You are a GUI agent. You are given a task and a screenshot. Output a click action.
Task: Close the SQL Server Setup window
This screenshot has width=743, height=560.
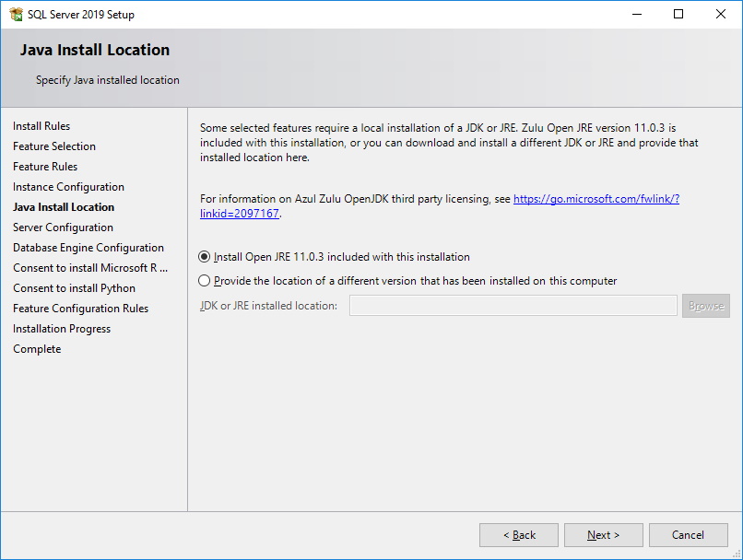click(x=720, y=14)
